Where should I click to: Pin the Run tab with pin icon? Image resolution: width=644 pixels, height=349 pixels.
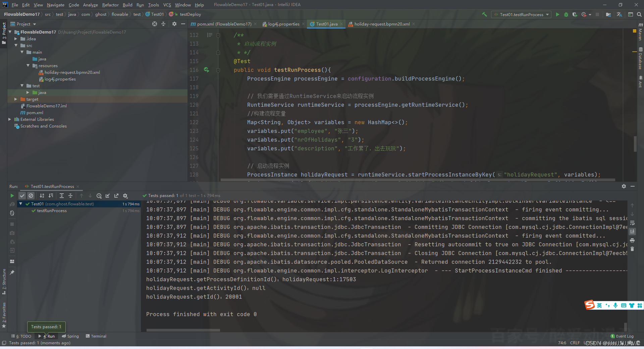(x=12, y=272)
